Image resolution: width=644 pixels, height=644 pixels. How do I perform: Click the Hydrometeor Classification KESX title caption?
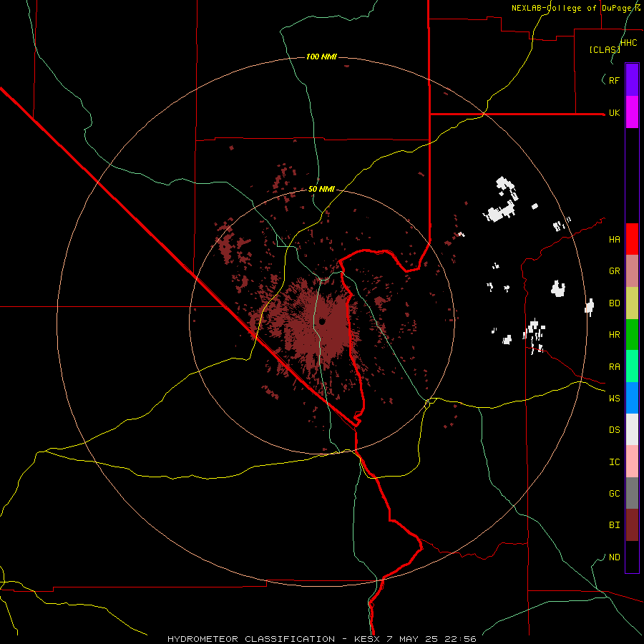pos(321,639)
